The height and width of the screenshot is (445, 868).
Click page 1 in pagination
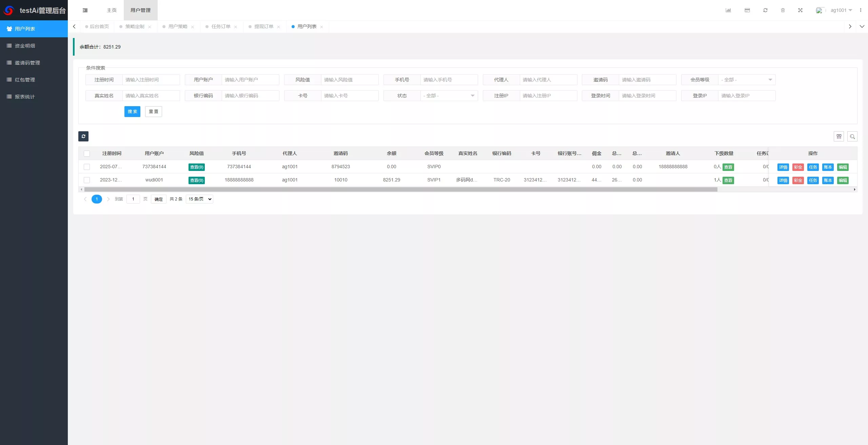pyautogui.click(x=97, y=199)
